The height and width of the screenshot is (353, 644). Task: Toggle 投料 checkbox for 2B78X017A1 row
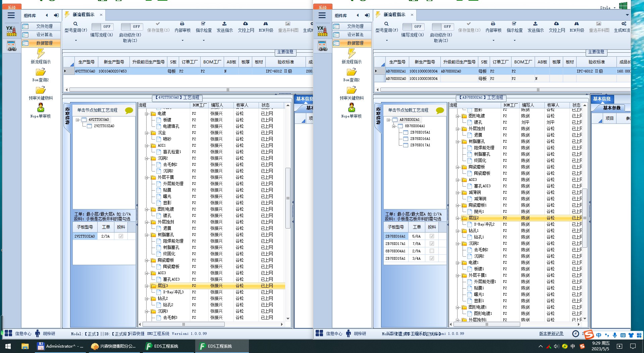point(432,244)
